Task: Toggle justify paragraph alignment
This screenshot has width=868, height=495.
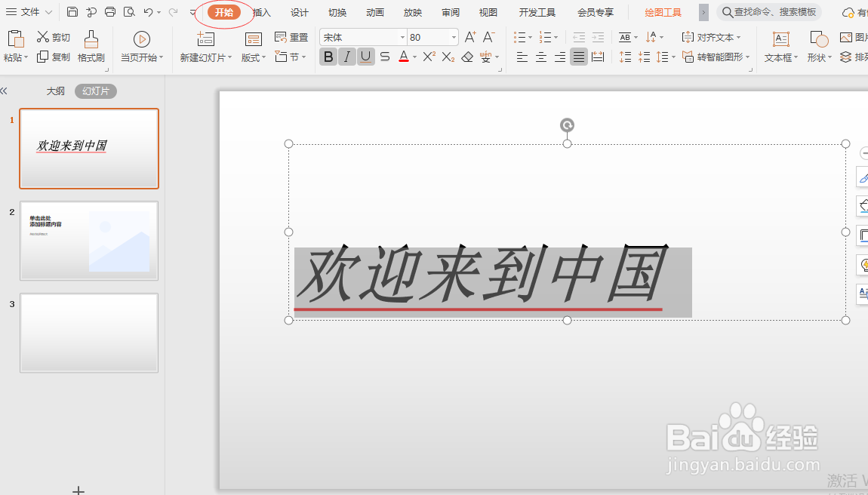Action: [x=578, y=57]
